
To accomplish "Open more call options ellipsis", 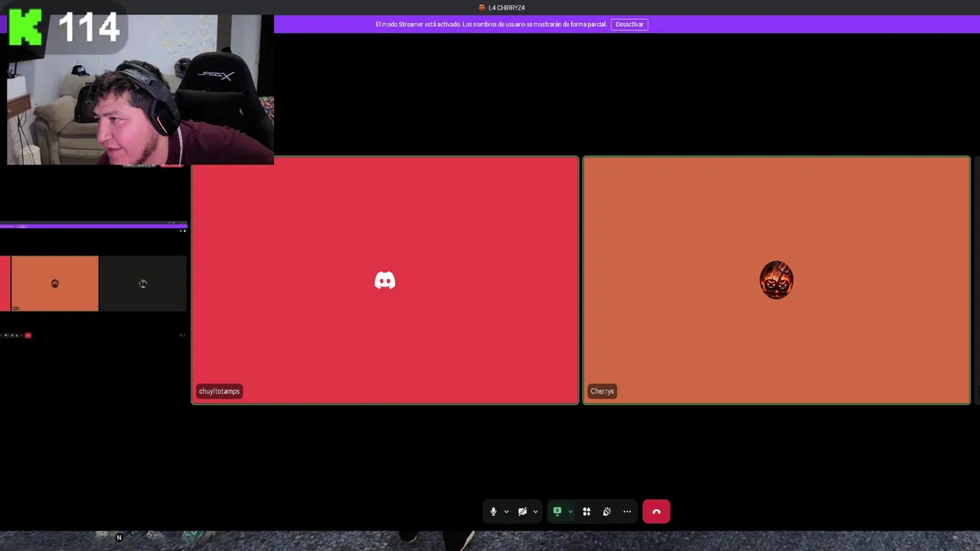I will [x=627, y=511].
